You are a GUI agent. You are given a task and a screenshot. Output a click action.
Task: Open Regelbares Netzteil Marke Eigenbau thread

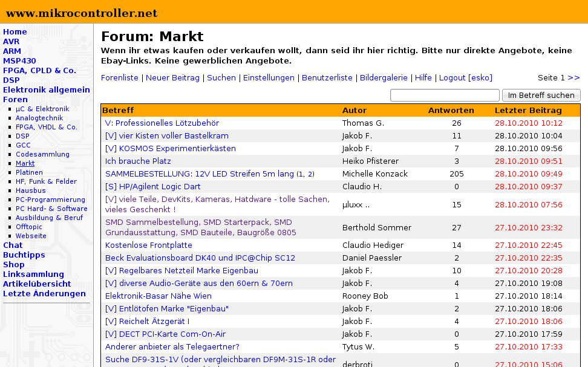pos(182,271)
